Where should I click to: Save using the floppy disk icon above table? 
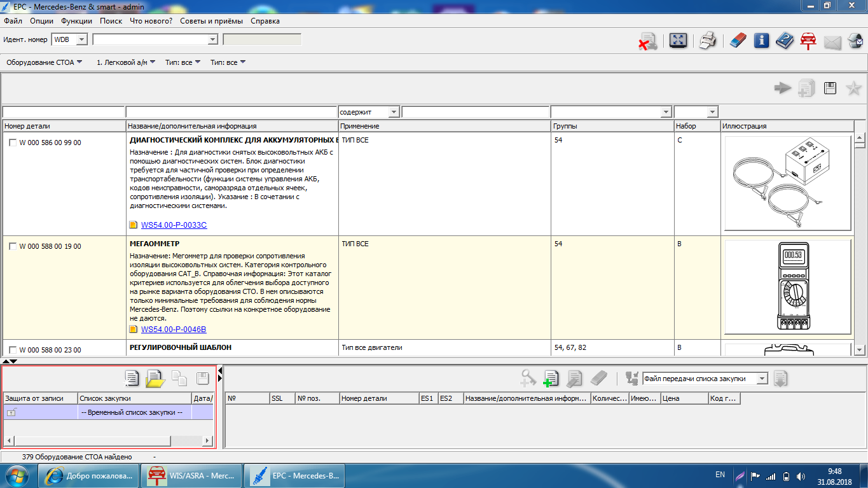pos(830,88)
